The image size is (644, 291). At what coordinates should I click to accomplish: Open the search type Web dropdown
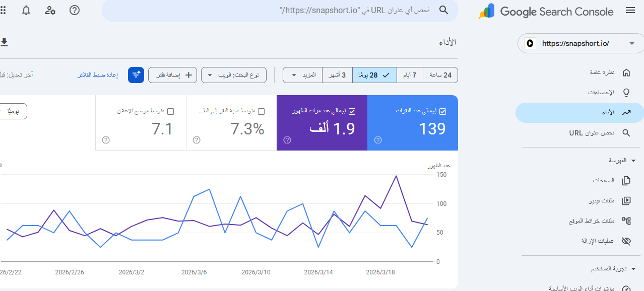point(233,75)
